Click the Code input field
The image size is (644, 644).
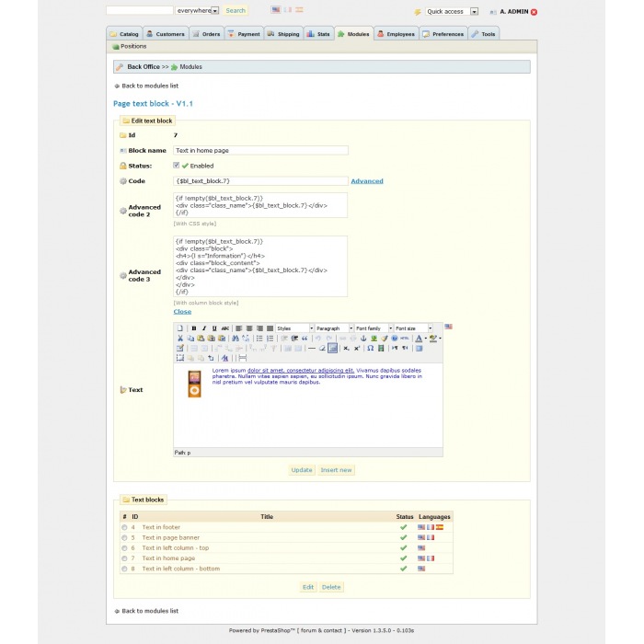tap(260, 181)
